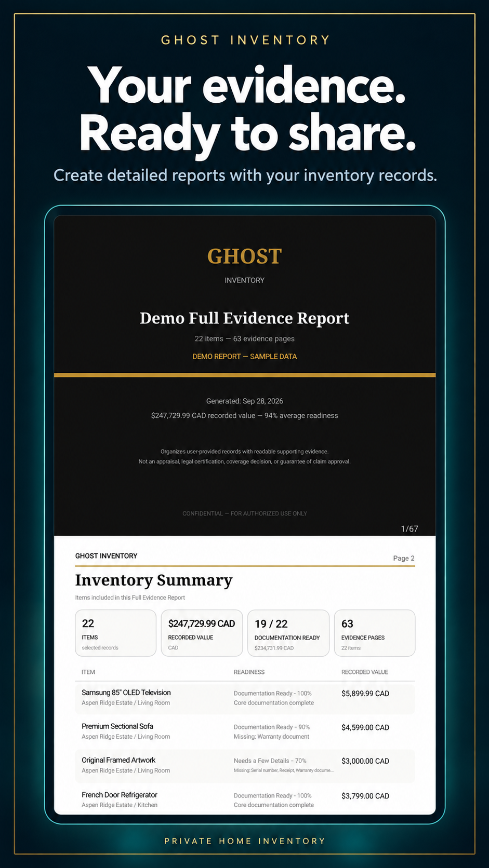The width and height of the screenshot is (489, 868).
Task: Click '$247,729.99 CAD recorded value' line on cover
Action: pyautogui.click(x=245, y=416)
